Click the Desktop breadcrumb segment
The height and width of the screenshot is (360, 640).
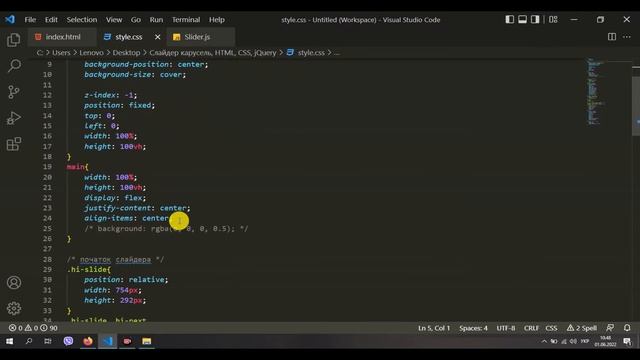(x=126, y=53)
